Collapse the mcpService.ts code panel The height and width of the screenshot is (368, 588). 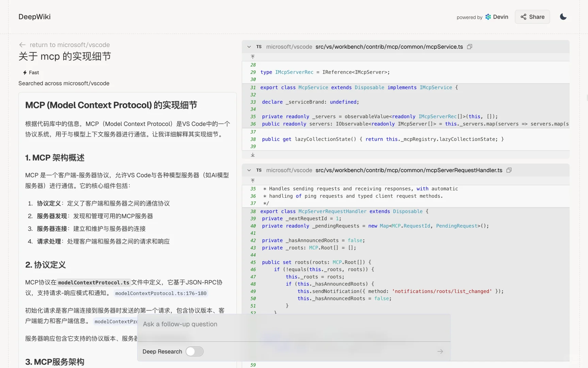249,47
